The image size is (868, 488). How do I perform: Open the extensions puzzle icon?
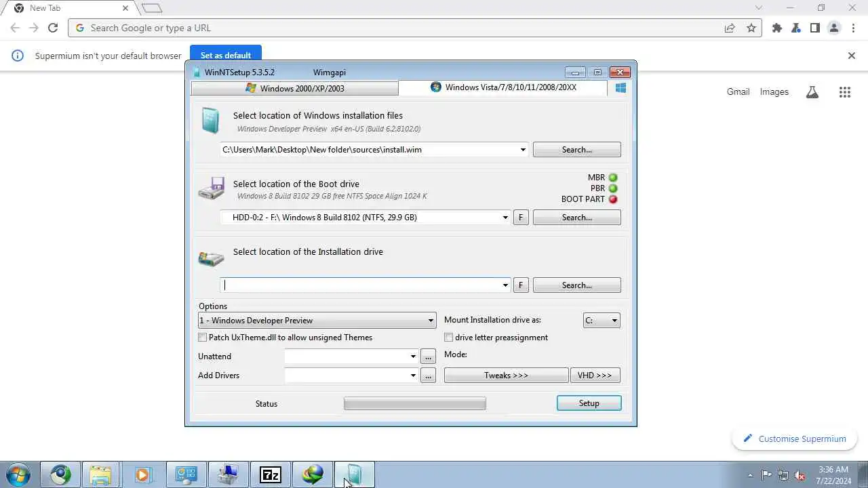(777, 28)
